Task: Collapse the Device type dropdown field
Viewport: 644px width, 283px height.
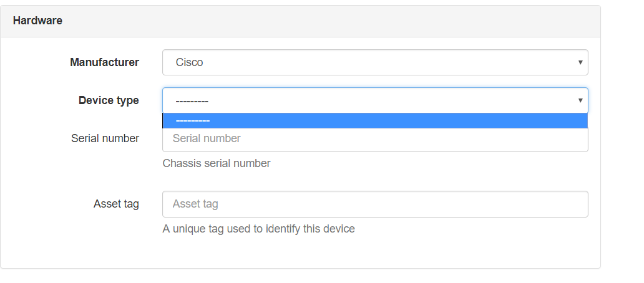Action: click(374, 100)
